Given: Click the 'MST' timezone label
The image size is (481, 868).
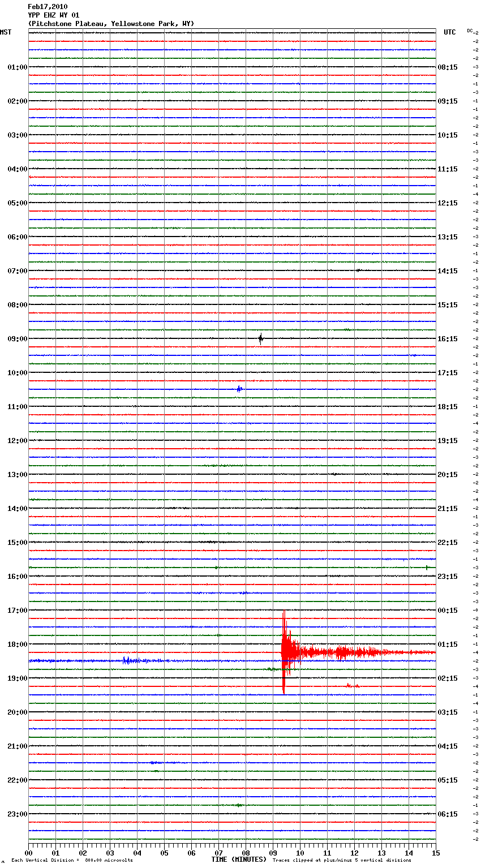Looking at the screenshot, I should 6,32.
